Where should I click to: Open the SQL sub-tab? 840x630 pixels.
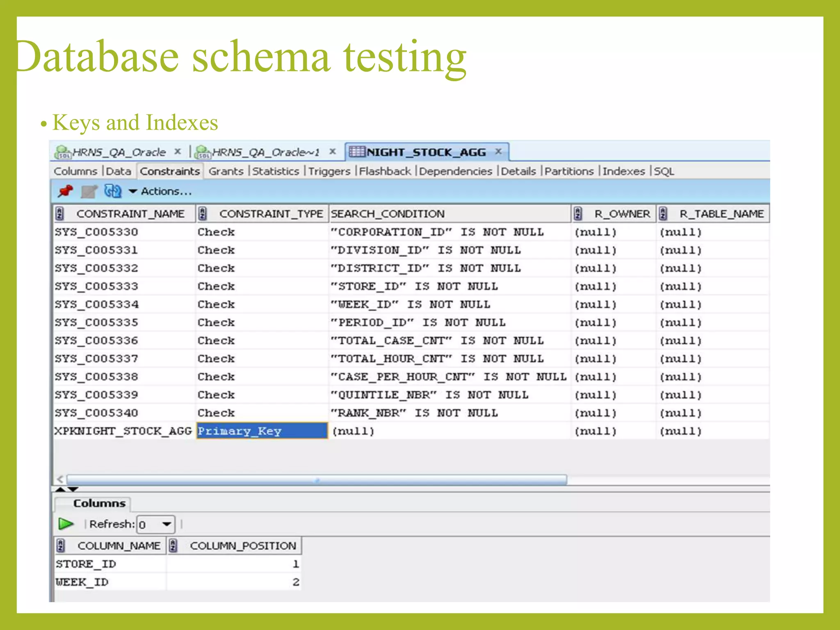664,171
